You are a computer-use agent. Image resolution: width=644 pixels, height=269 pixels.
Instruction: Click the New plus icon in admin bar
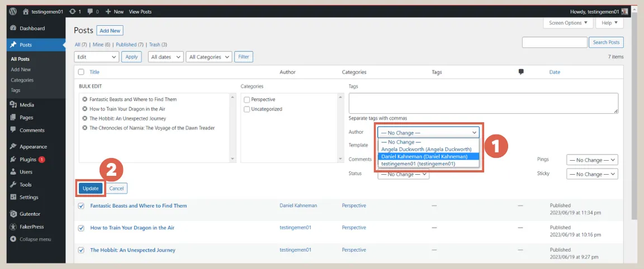coord(108,12)
